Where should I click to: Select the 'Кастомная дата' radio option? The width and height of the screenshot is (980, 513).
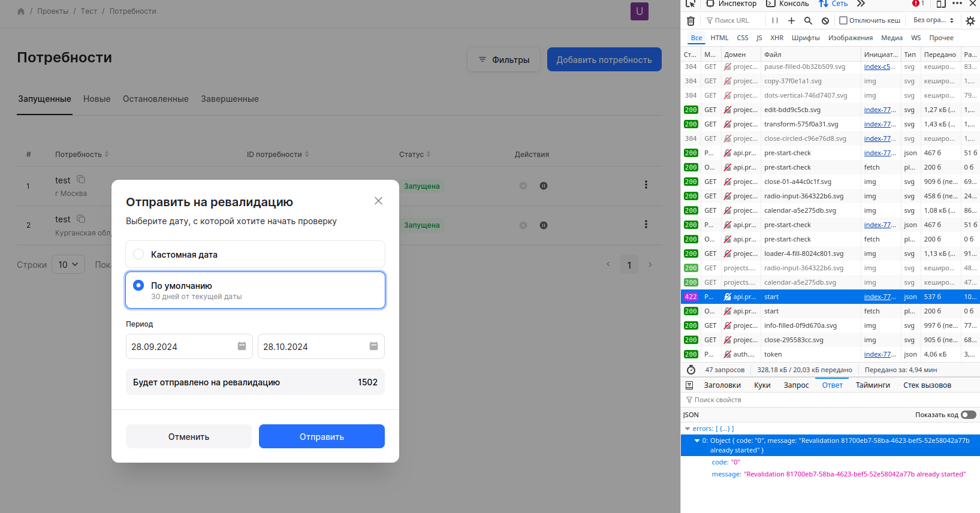[138, 254]
